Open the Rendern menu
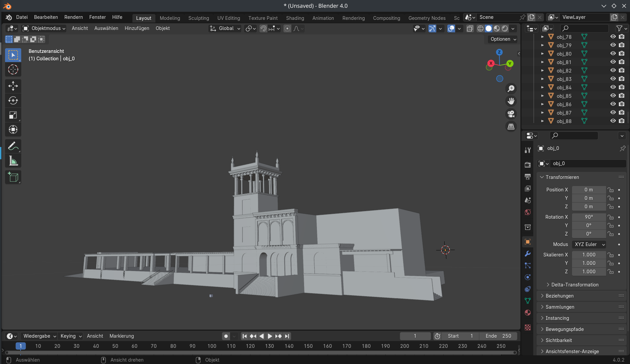The height and width of the screenshot is (364, 630). (73, 17)
